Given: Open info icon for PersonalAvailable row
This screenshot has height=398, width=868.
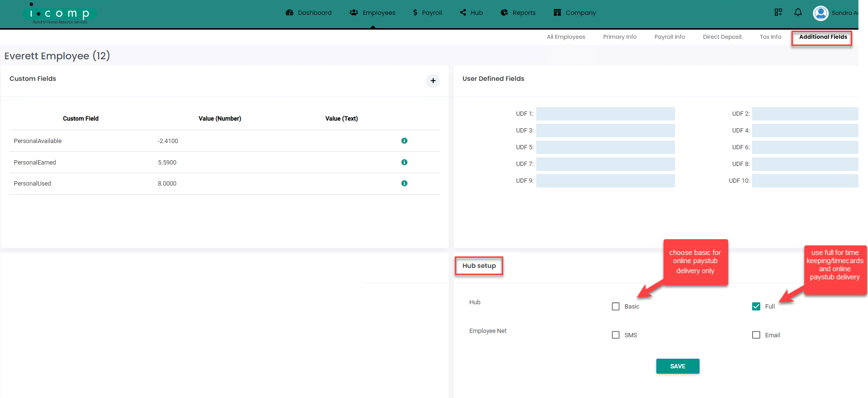Looking at the screenshot, I should (x=404, y=141).
